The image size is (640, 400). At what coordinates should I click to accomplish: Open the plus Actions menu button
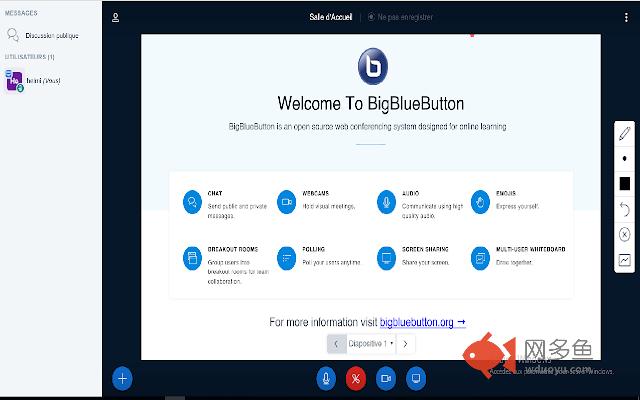click(x=122, y=379)
